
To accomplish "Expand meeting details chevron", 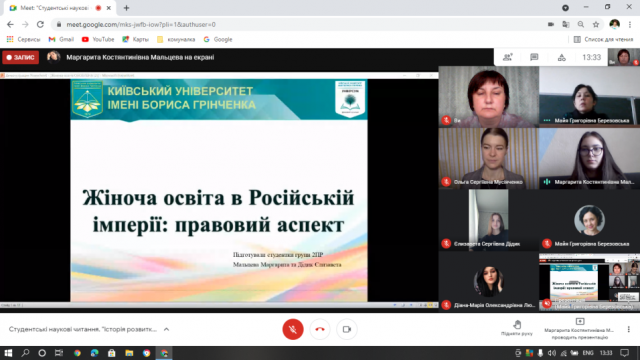I will pyautogui.click(x=167, y=329).
